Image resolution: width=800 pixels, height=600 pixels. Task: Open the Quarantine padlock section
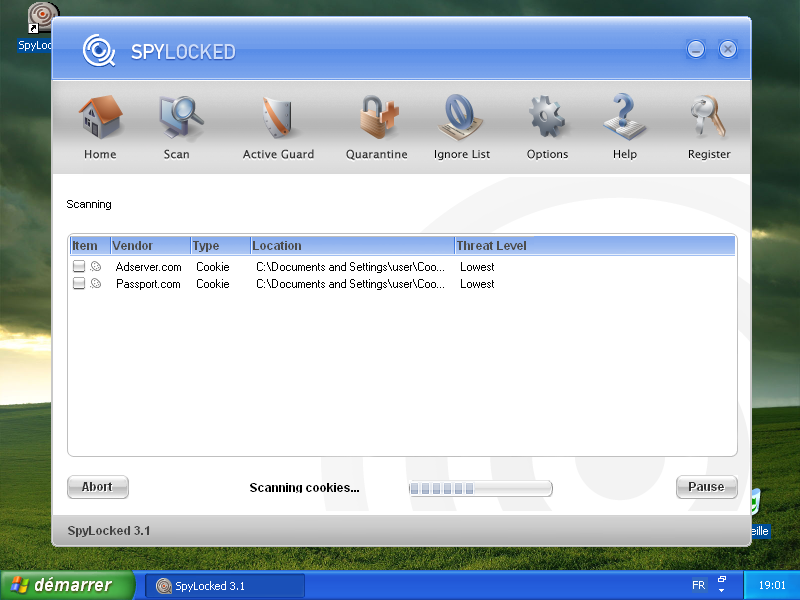click(x=377, y=128)
